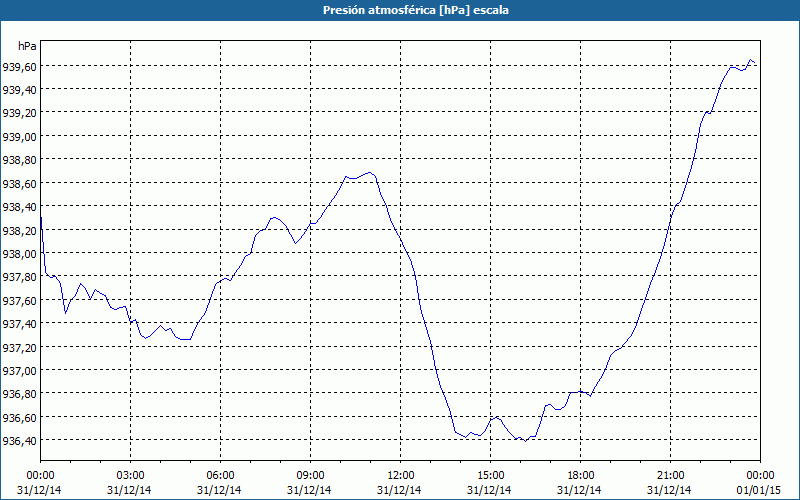Choose the 937,40 axis value
Screen dimensions: 800x500
coord(19,324)
